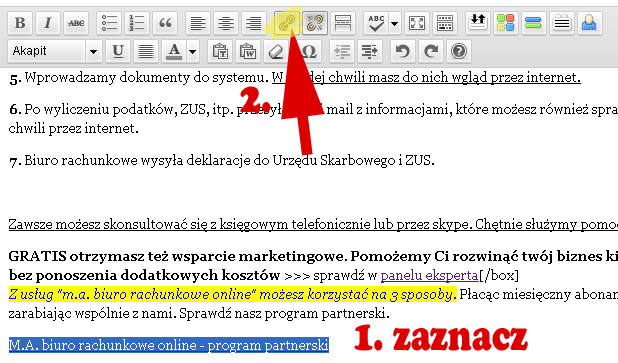
Task: Paste from Word
Action: point(248,51)
